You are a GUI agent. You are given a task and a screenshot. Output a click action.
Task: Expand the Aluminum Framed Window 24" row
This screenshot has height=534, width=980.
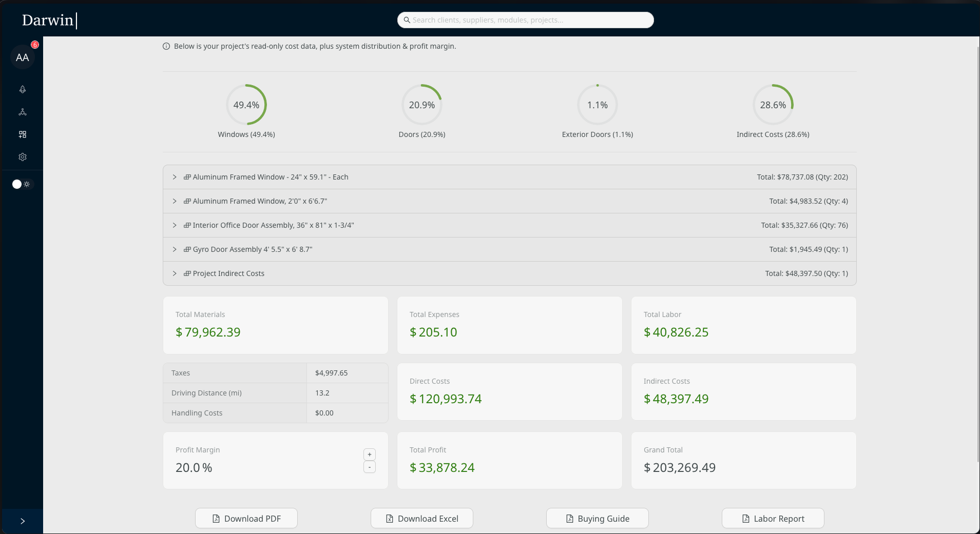(175, 177)
